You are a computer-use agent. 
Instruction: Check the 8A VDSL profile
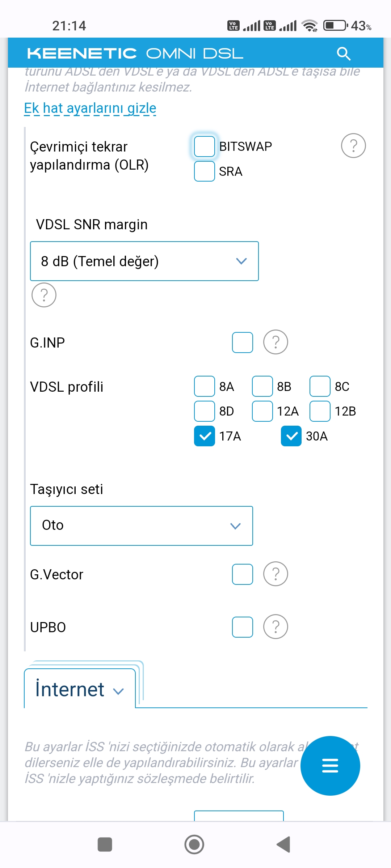205,386
